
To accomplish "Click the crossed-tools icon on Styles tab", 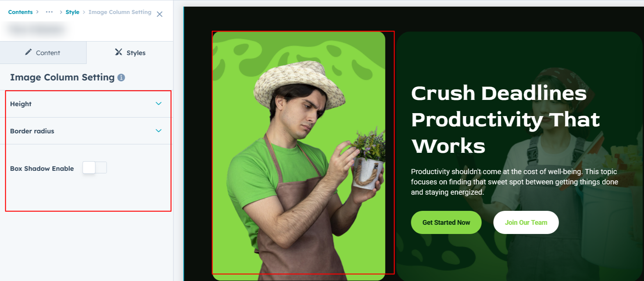I will point(118,52).
